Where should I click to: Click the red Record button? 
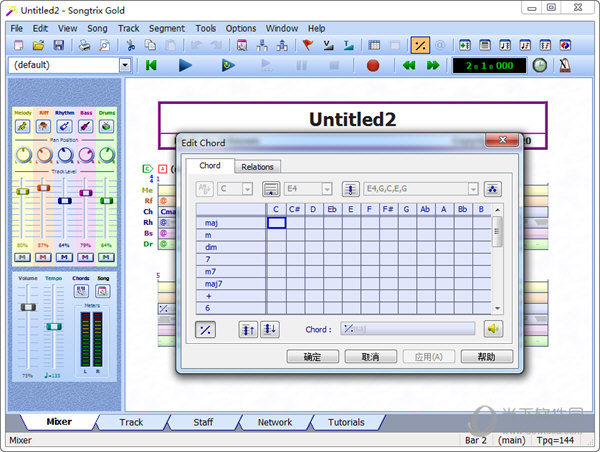373,65
